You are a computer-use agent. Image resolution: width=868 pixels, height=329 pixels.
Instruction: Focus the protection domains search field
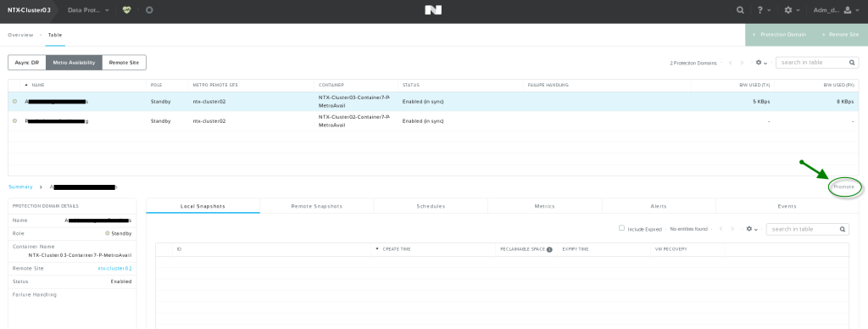[811, 63]
